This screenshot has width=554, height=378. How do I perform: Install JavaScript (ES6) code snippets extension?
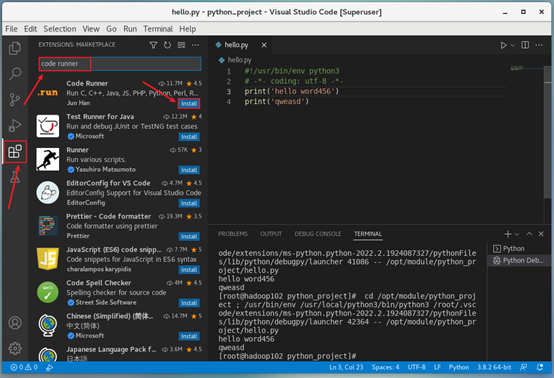click(x=189, y=270)
